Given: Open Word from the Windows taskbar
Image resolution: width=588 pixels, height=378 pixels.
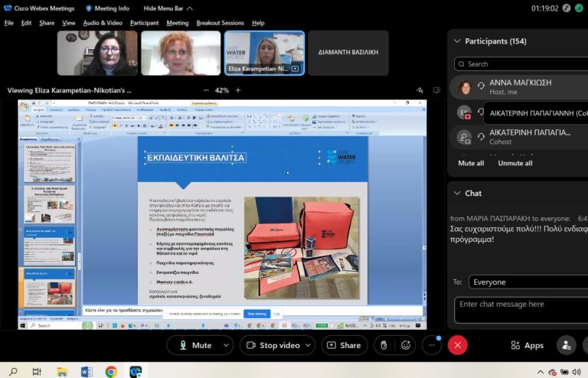Looking at the screenshot, I should point(86,371).
